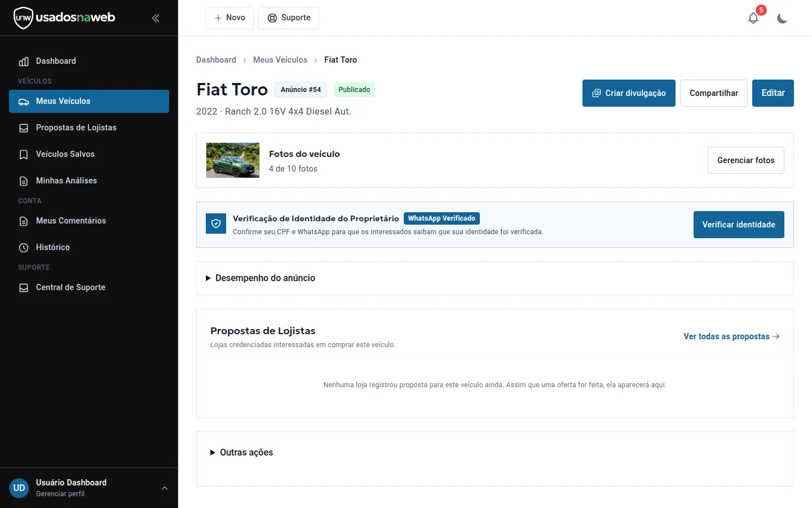The image size is (812, 508).
Task: Click Veículos Salvos bookmark icon
Action: click(24, 155)
